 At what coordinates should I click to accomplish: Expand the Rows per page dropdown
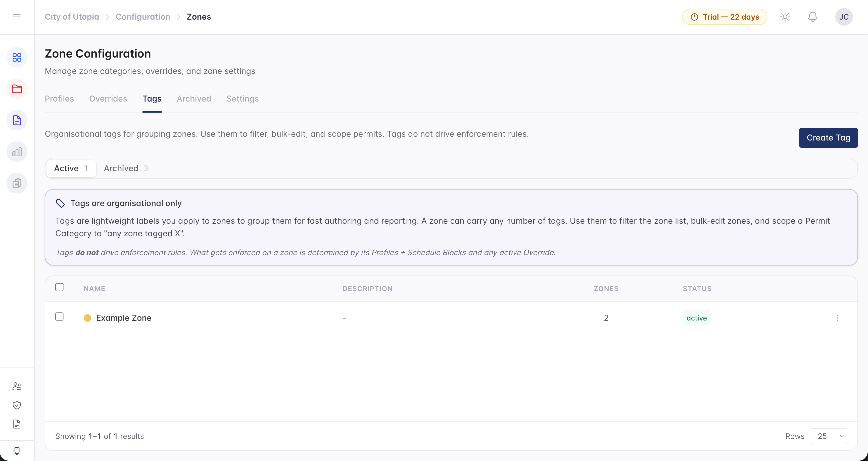(x=829, y=436)
